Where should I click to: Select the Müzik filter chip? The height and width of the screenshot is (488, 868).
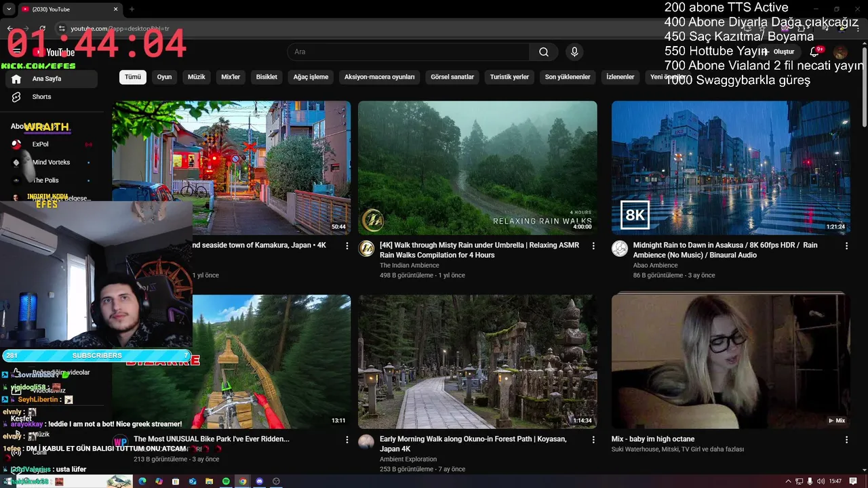point(197,77)
